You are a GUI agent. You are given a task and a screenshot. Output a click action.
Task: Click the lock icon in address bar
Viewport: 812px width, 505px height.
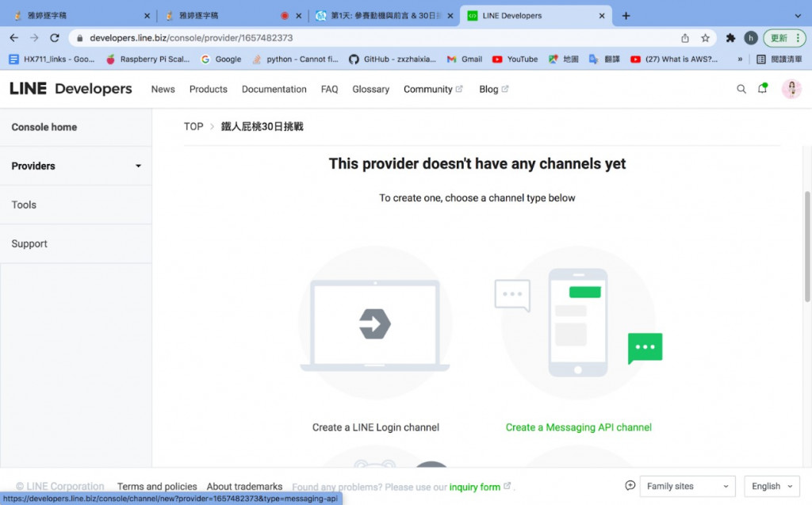point(79,38)
